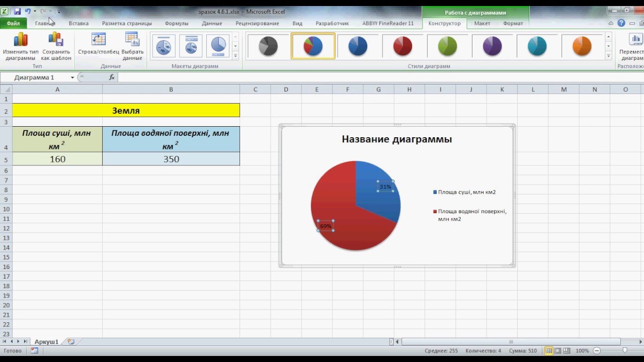The width and height of the screenshot is (644, 362).
Task: Click the Undo arrow icon
Action: click(x=28, y=11)
